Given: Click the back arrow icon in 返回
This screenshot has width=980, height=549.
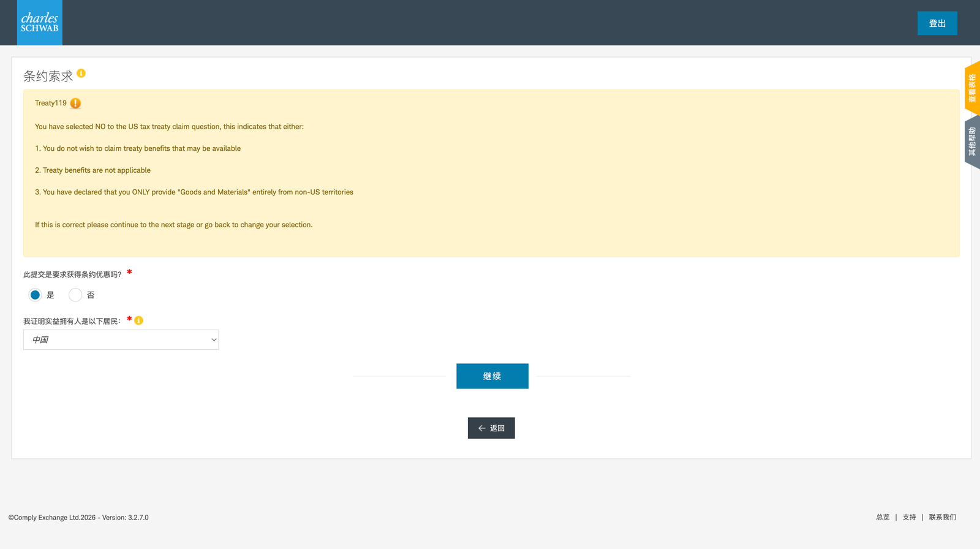Looking at the screenshot, I should pyautogui.click(x=482, y=428).
